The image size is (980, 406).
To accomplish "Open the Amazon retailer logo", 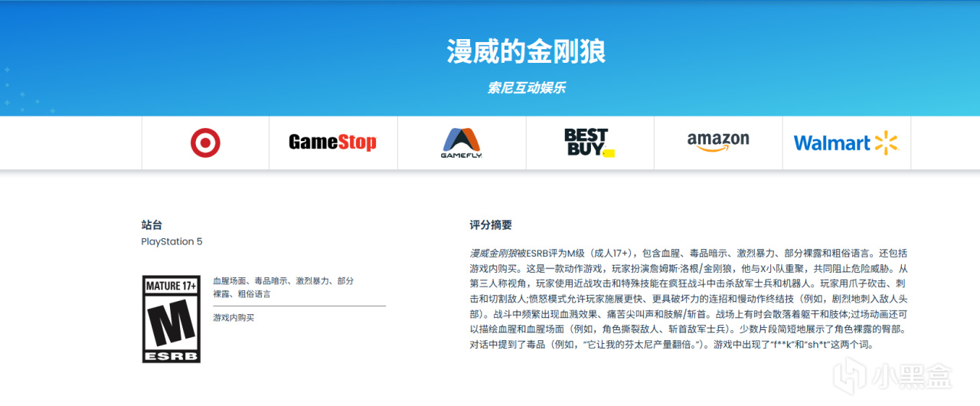I will 718,142.
